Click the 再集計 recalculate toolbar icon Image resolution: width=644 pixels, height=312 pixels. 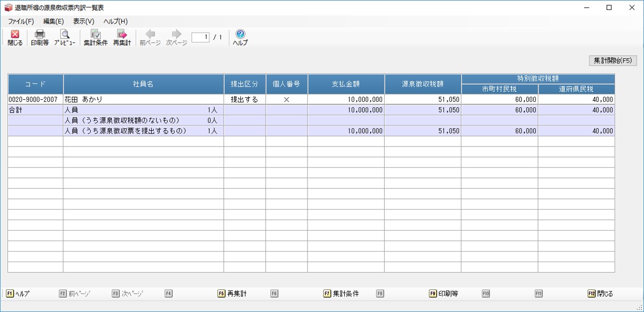(x=122, y=35)
